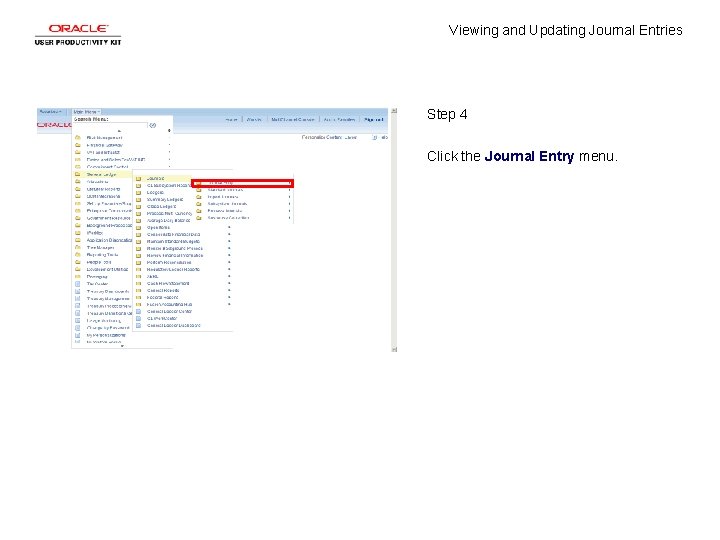
Task: Click the Summary Ledgers folder icon
Action: [138, 199]
